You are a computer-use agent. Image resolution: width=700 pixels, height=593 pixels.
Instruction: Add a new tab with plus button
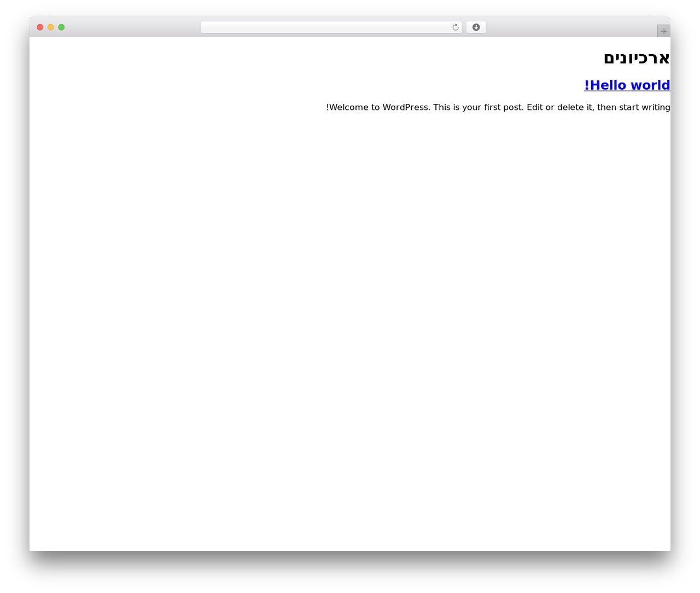pyautogui.click(x=663, y=31)
